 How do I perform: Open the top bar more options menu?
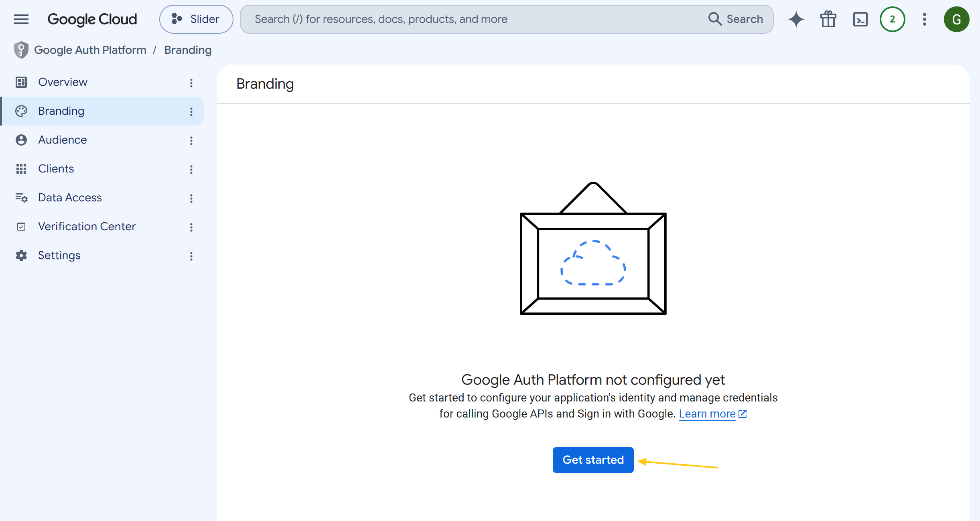tap(925, 19)
